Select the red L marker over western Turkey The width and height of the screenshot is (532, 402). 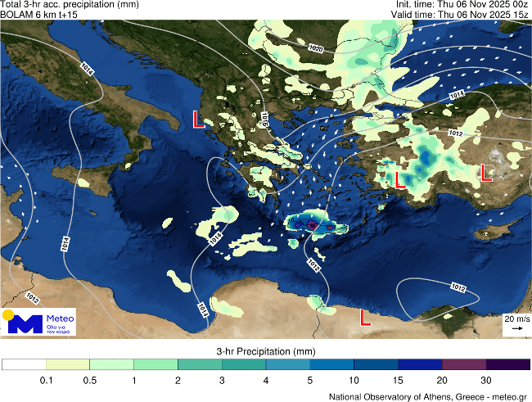tap(400, 180)
